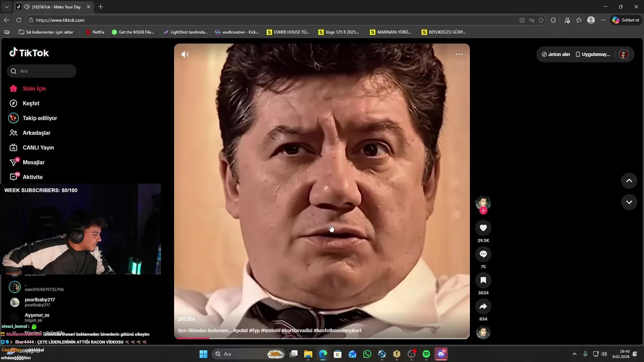Follow the creator via plus badge

(x=483, y=211)
